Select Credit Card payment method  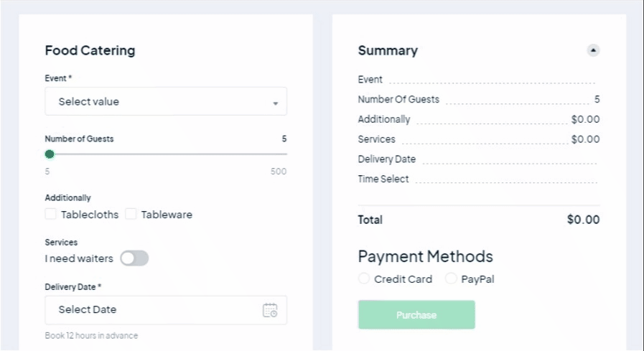tap(364, 279)
